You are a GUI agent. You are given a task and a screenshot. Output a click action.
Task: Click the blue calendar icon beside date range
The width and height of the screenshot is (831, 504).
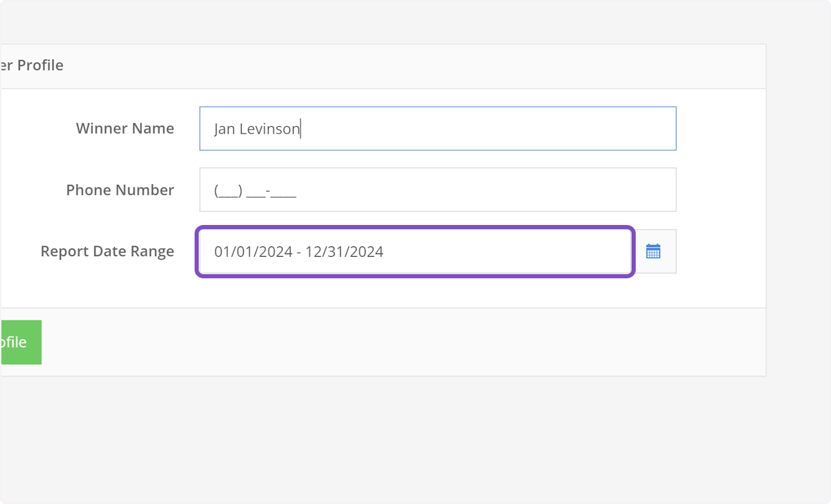[x=654, y=251]
